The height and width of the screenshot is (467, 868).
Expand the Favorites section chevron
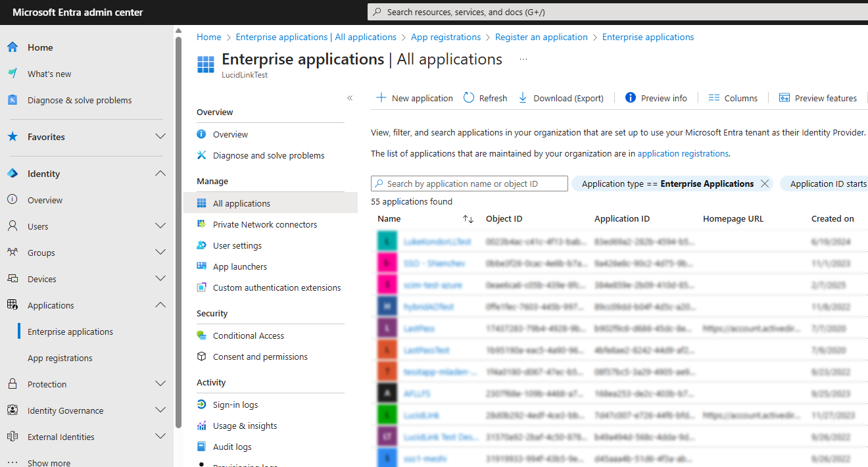(160, 137)
